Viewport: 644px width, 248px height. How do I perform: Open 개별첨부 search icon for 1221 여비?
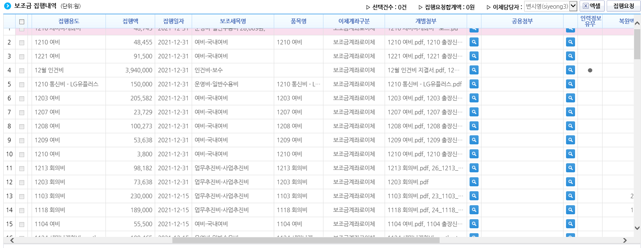coord(474,56)
